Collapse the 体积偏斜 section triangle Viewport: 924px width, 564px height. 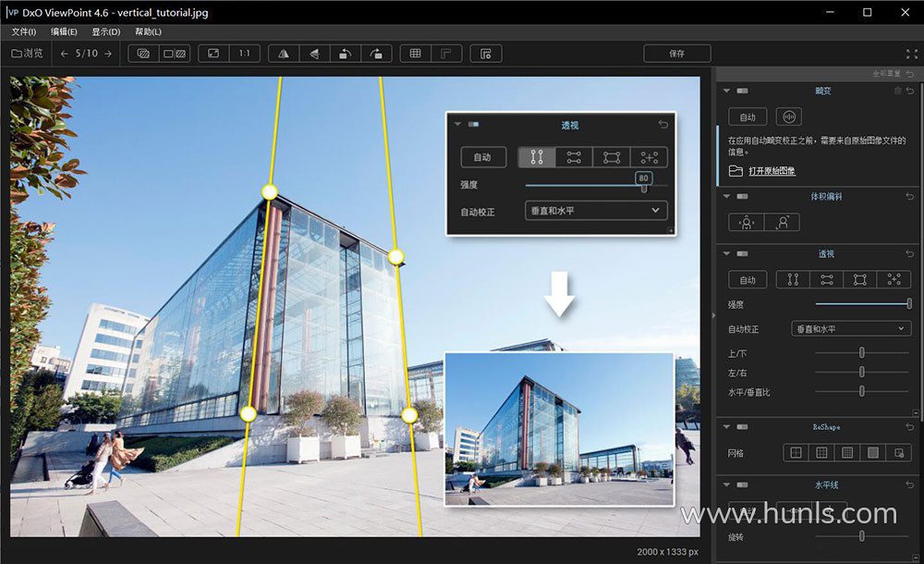point(726,196)
